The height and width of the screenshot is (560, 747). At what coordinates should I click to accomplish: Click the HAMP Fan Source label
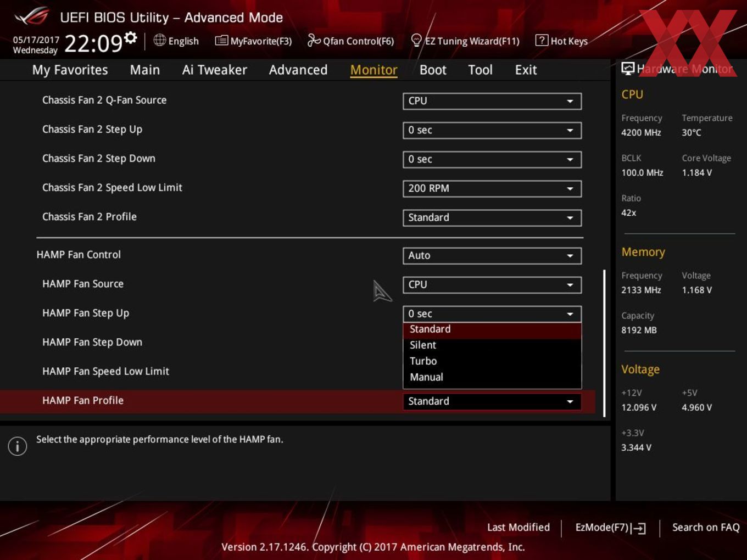tap(83, 284)
